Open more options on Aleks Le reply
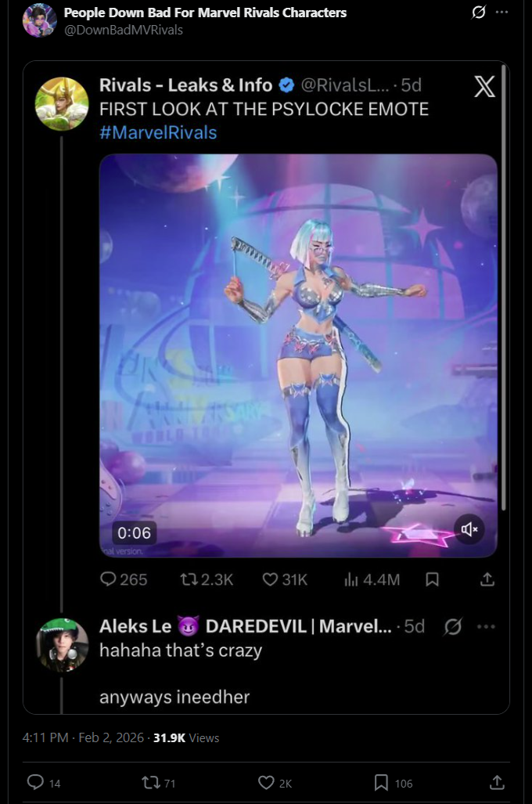This screenshot has width=532, height=804. tap(486, 626)
